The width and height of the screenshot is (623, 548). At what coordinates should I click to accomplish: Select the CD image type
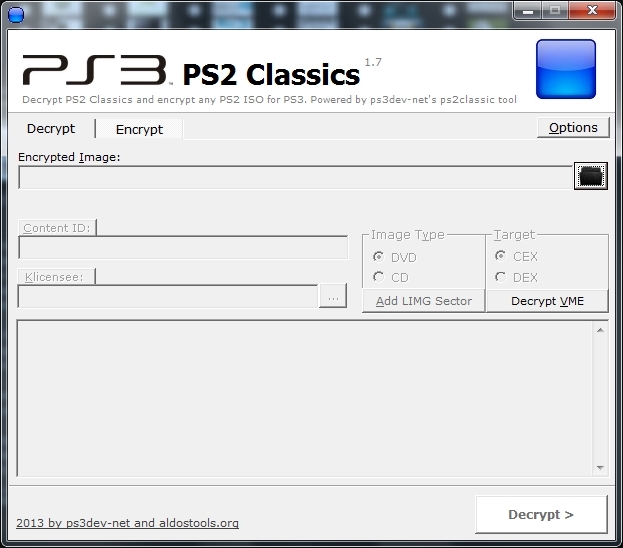click(378, 277)
